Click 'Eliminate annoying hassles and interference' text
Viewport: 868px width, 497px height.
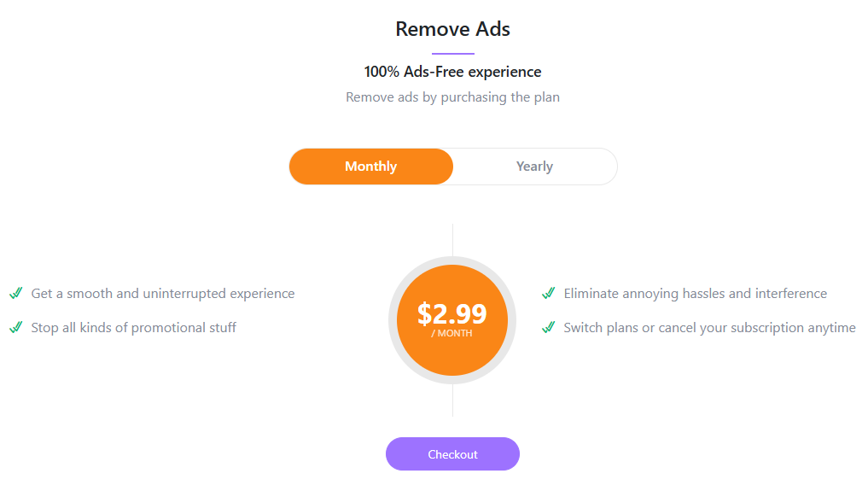point(695,294)
